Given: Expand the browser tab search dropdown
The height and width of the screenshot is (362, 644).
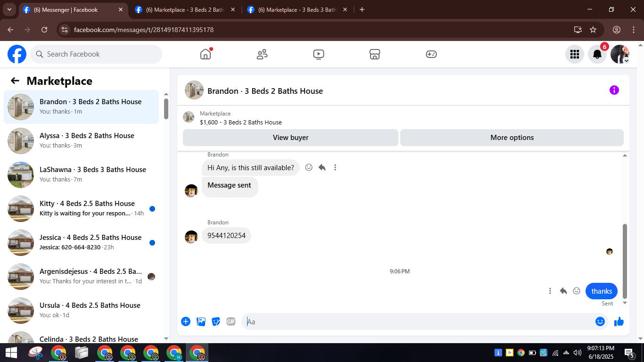Looking at the screenshot, I should pyautogui.click(x=9, y=9).
